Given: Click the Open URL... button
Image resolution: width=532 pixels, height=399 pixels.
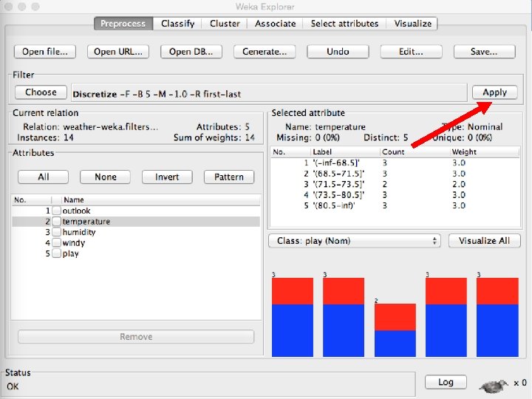Looking at the screenshot, I should click(118, 52).
